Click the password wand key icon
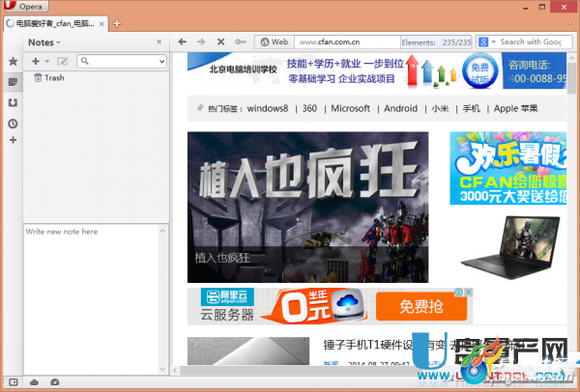The width and height of the screenshot is (580, 392). (241, 42)
